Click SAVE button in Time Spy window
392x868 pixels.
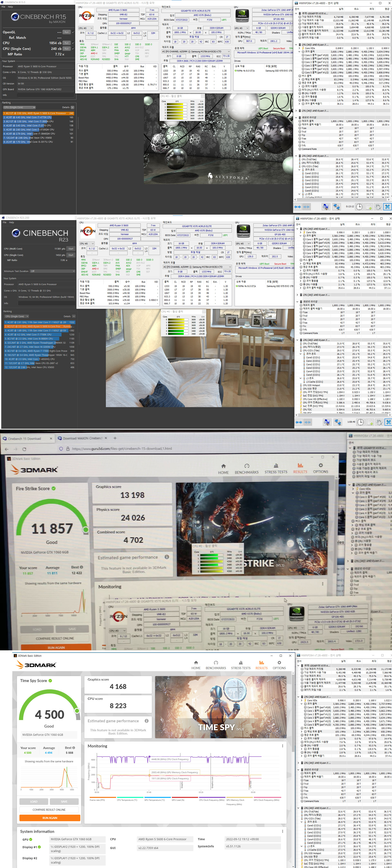point(64,802)
